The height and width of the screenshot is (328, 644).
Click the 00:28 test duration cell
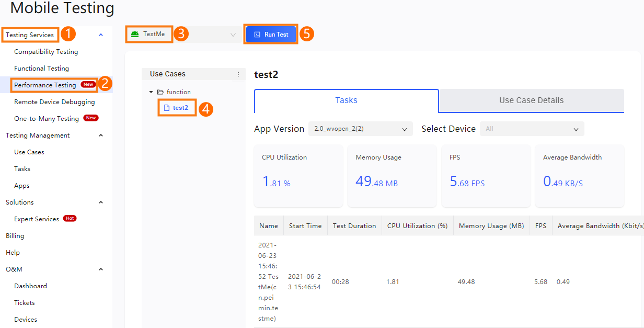coord(340,282)
